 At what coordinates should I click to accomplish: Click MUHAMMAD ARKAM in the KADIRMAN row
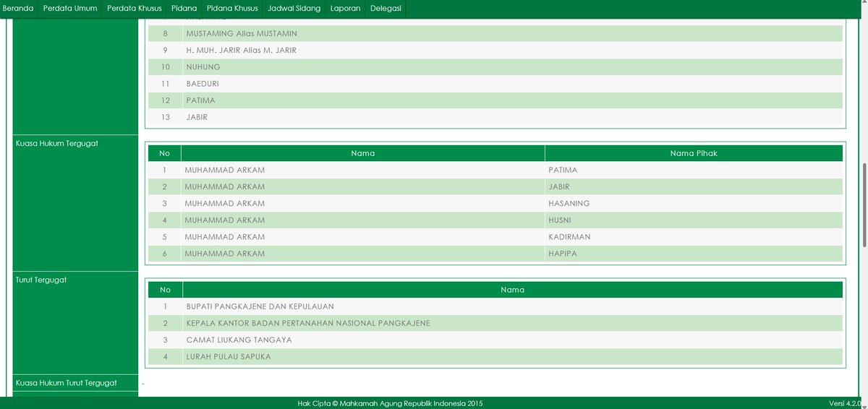[x=225, y=237]
